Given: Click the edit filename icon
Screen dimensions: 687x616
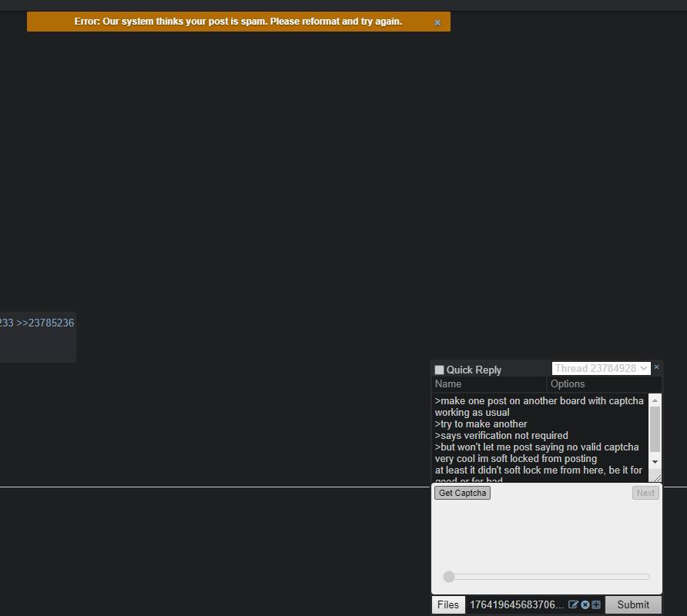Looking at the screenshot, I should pos(573,604).
